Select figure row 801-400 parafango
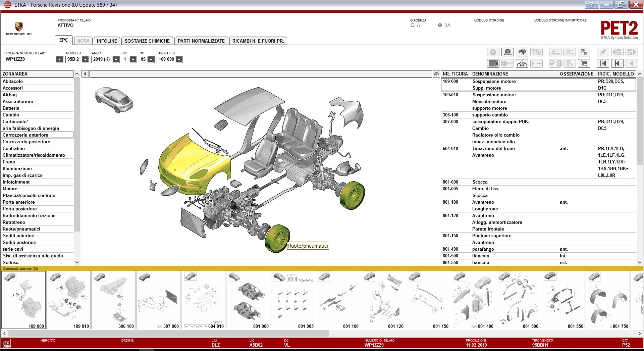This screenshot has height=351, width=644. pyautogui.click(x=538, y=249)
